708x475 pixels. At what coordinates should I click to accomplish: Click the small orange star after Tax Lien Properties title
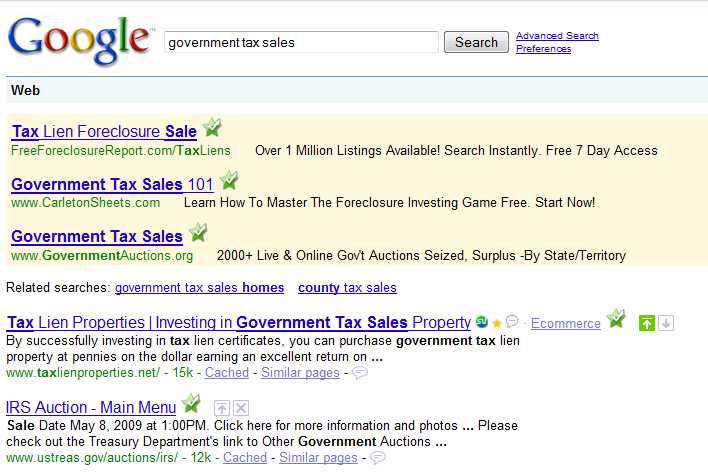(497, 323)
